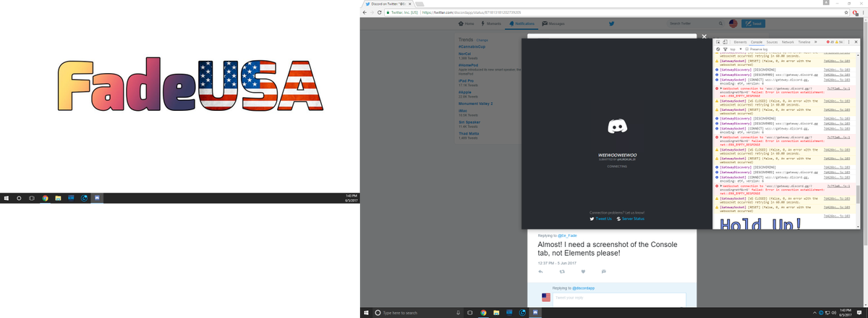The height and width of the screenshot is (318, 868).
Task: Click Chrome icon on left taskbar
Action: pos(45,198)
